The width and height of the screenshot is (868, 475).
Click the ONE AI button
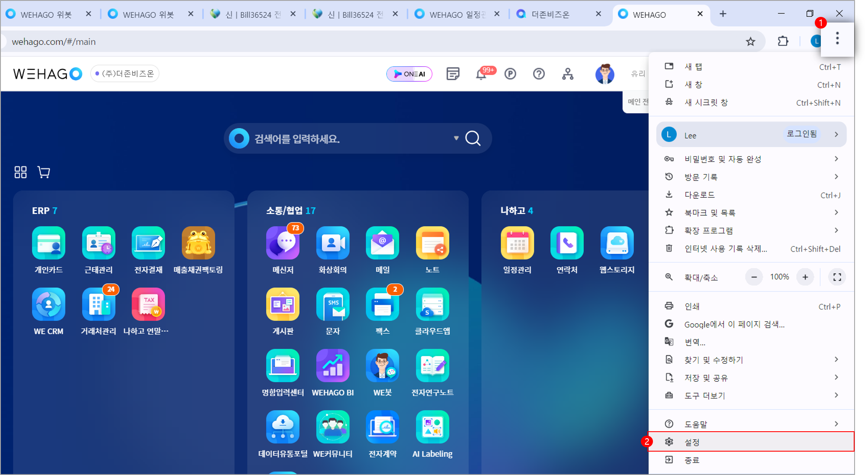point(409,74)
